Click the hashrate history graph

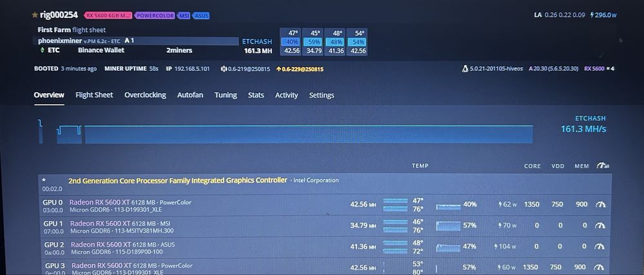click(286, 132)
